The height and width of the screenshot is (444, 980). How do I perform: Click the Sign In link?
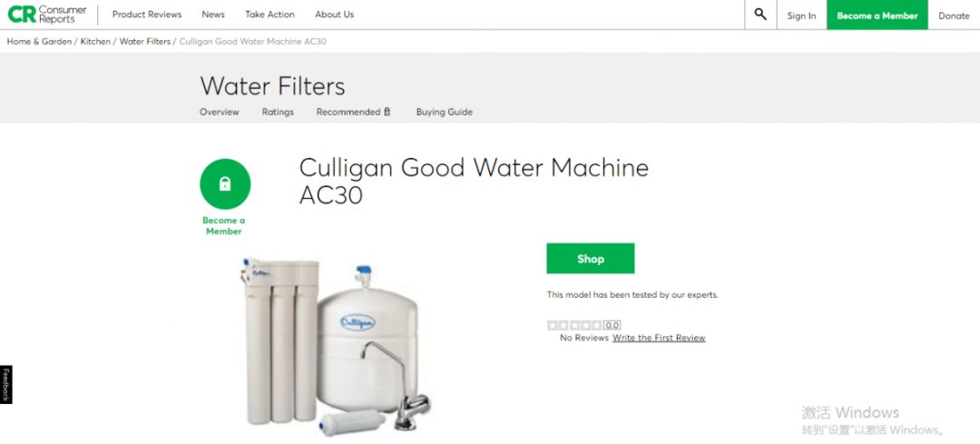coord(801,15)
